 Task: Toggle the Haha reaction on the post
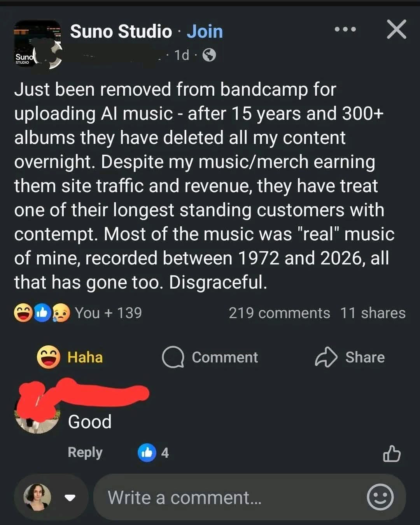coord(70,357)
